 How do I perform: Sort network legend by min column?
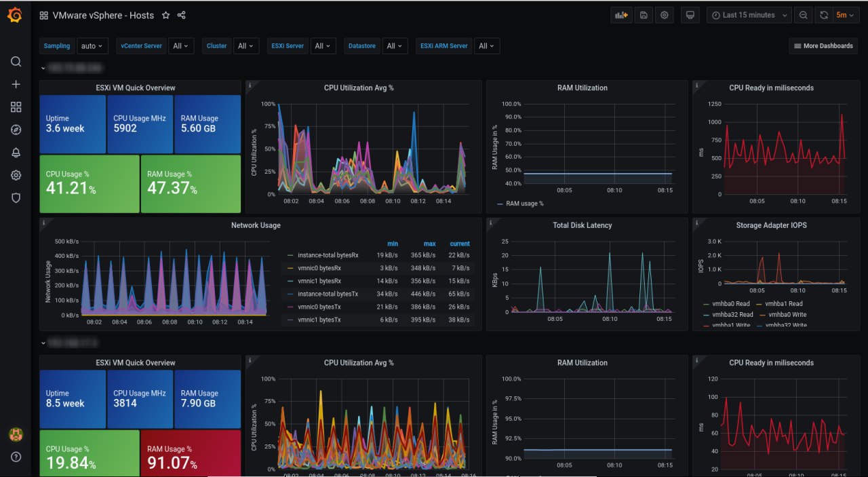[393, 244]
